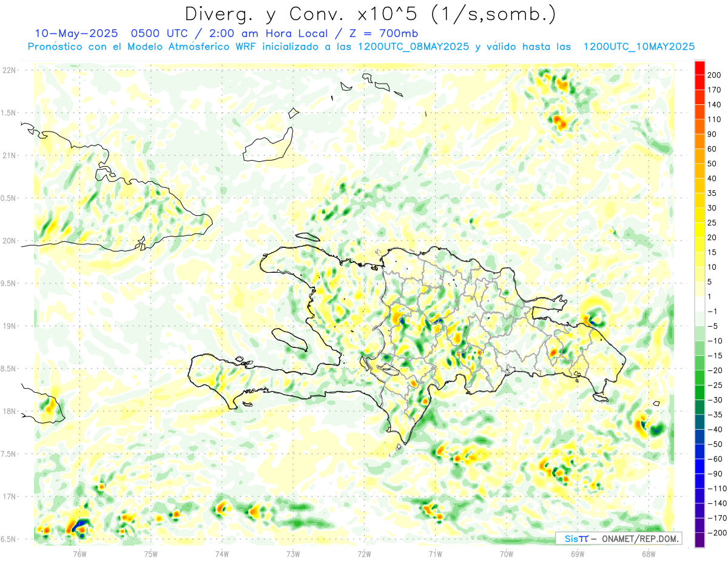Click the '73W' longitude label

293,554
